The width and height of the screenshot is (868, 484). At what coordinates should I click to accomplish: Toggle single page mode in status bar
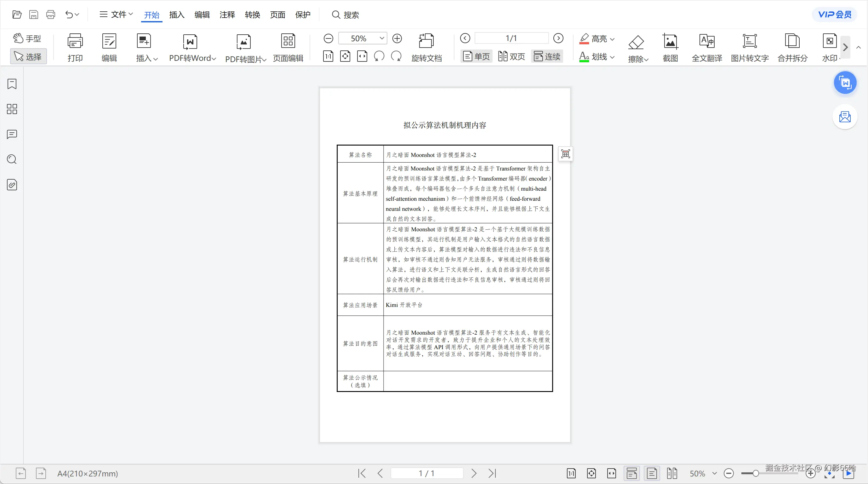click(x=652, y=473)
